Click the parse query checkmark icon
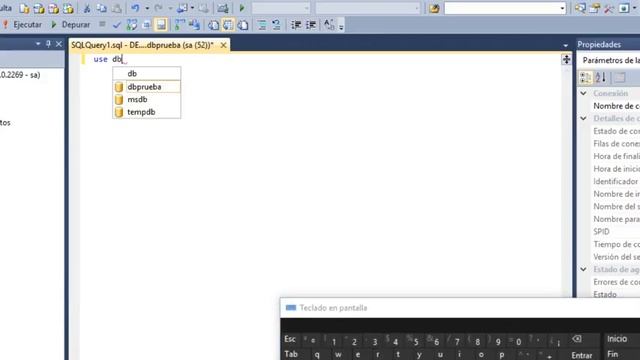 tap(117, 25)
